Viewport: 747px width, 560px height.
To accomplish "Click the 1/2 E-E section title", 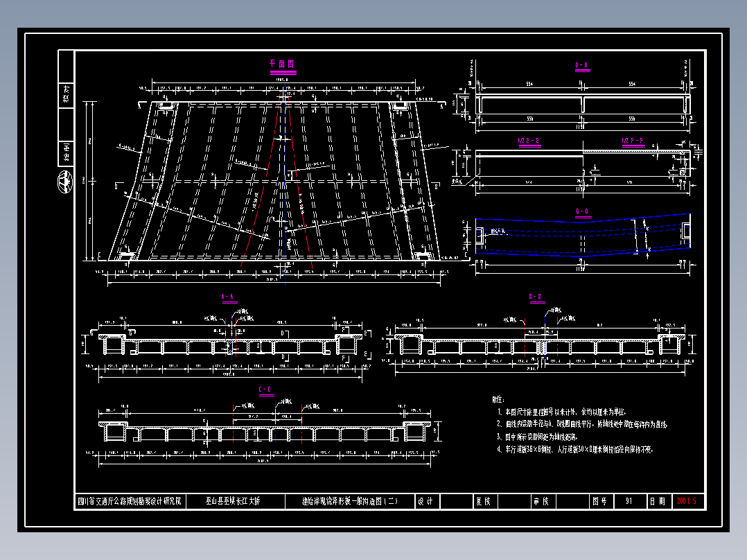I will click(x=529, y=141).
